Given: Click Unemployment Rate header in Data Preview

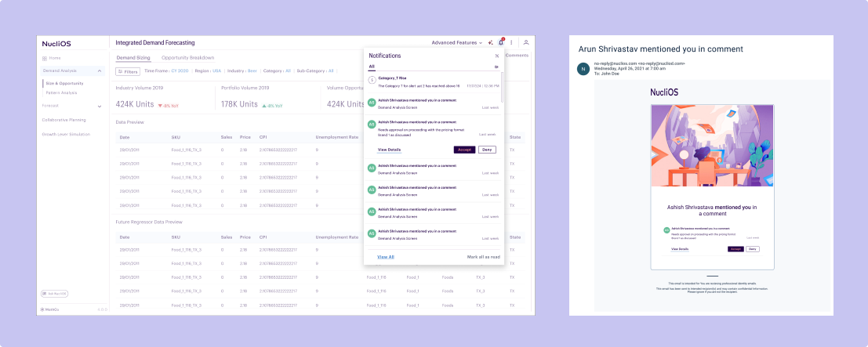Looking at the screenshot, I should 337,137.
